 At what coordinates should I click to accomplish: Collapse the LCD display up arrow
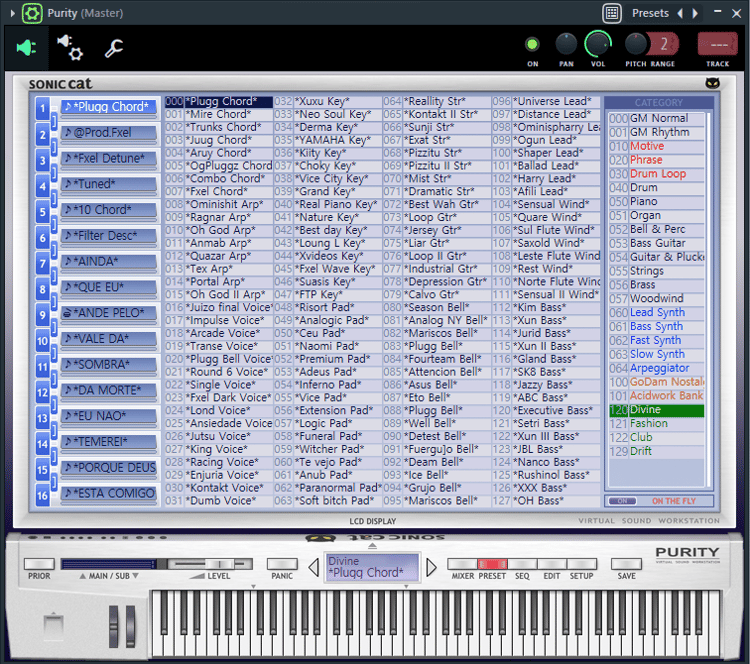click(372, 545)
